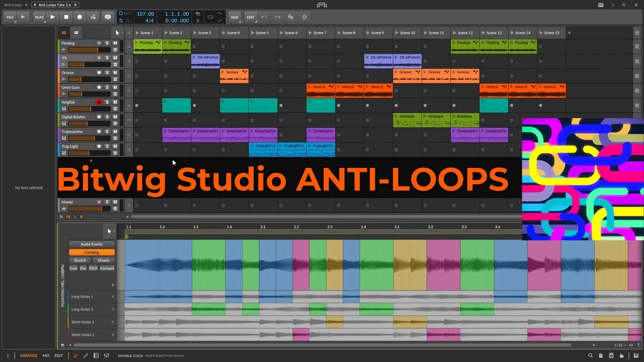This screenshot has height=362, width=644.
Task: Delete the Long Notes 1 take lane
Action: (113, 297)
